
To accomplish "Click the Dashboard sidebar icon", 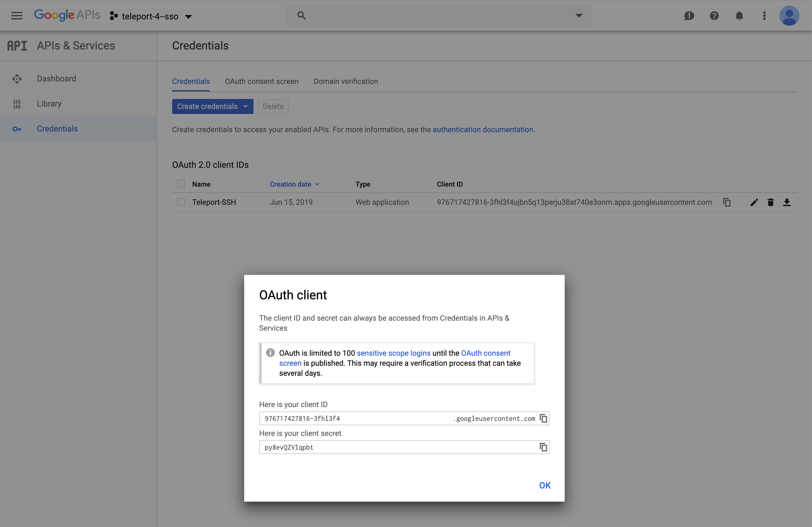I will [17, 79].
